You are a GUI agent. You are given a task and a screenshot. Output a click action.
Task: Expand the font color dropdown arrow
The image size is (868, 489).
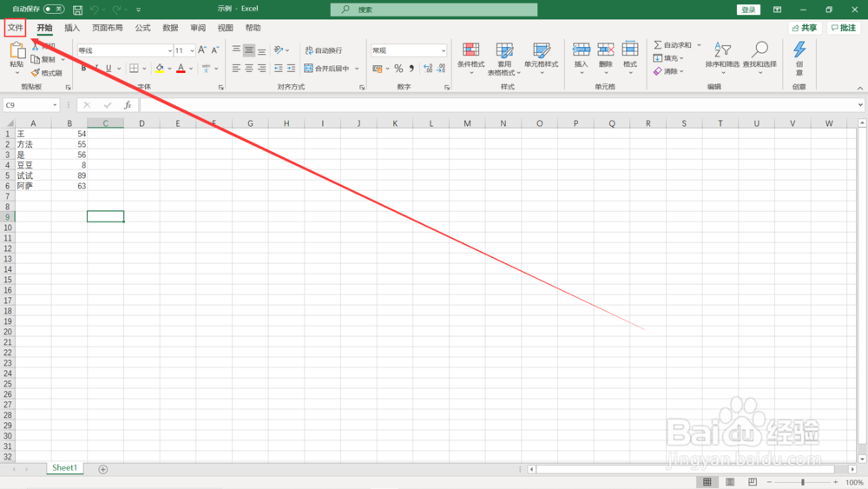click(x=191, y=69)
